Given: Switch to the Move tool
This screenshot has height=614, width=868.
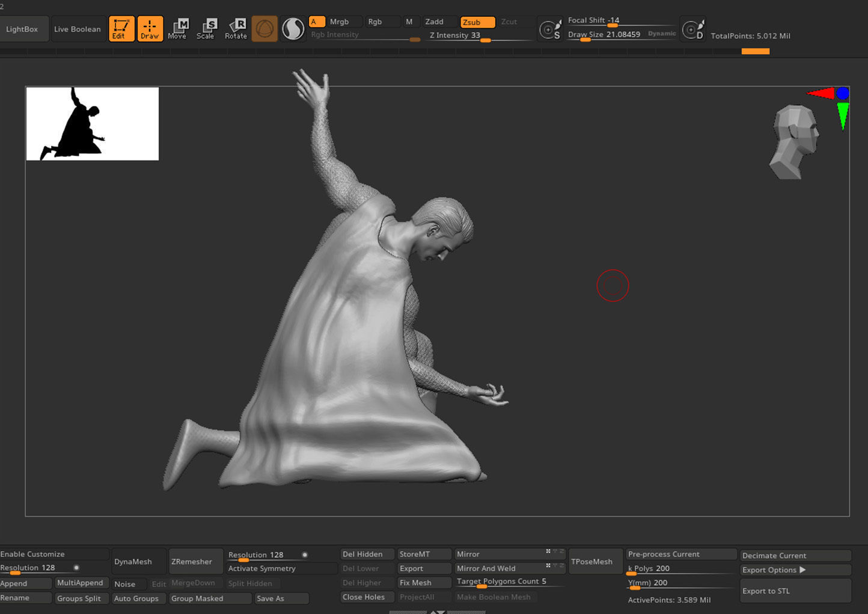Looking at the screenshot, I should (x=177, y=29).
